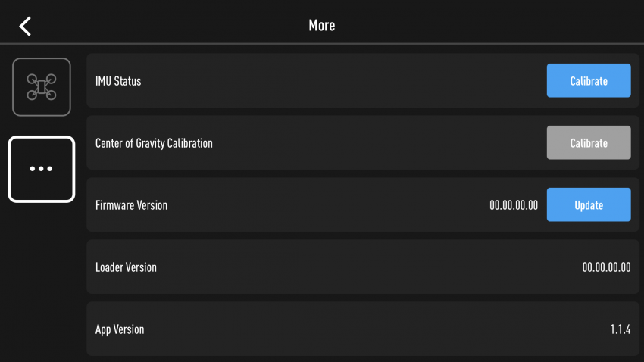Screen dimensions: 644x362
Task: Click the Loader Version number value
Action: 606,267
